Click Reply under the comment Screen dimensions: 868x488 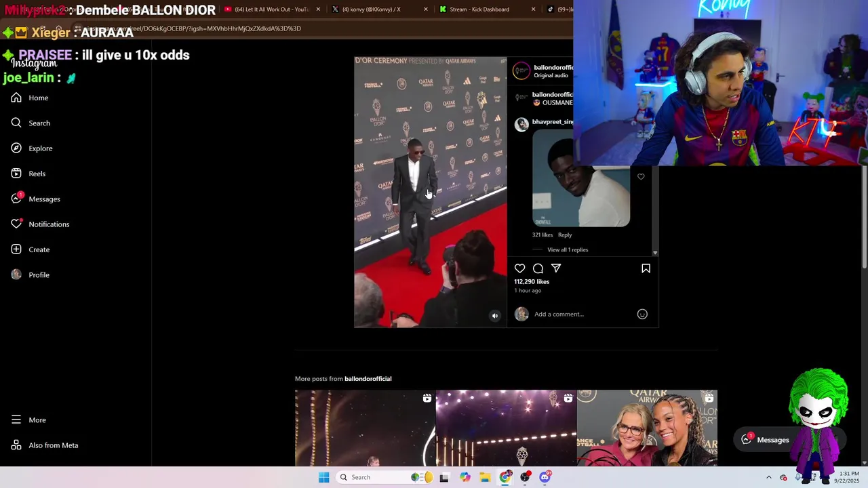point(565,235)
